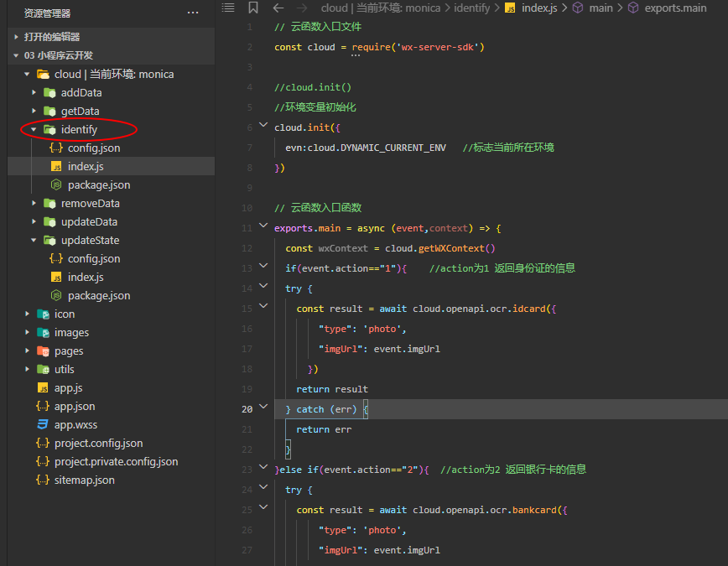Expand the pages folder arrow
This screenshot has height=566, width=728.
(27, 351)
